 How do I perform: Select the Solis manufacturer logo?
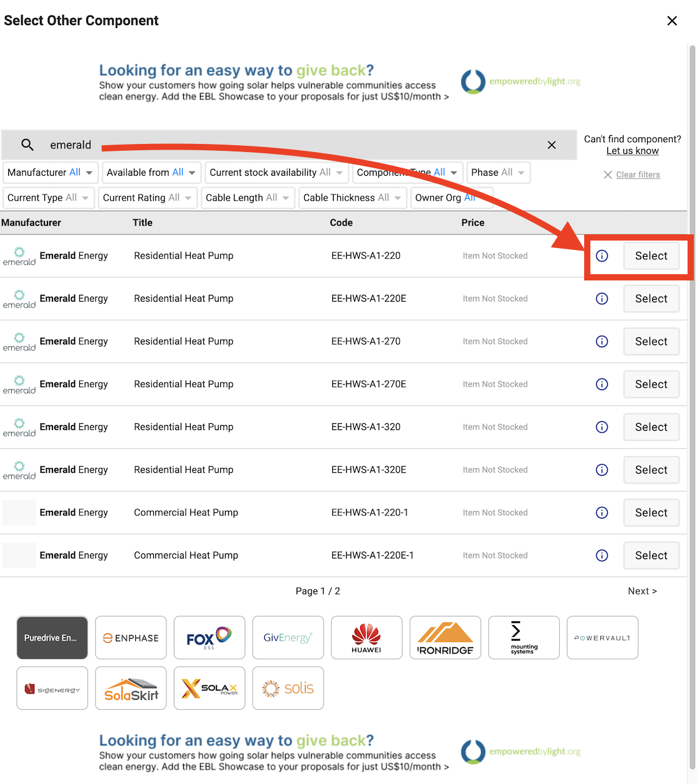click(288, 688)
